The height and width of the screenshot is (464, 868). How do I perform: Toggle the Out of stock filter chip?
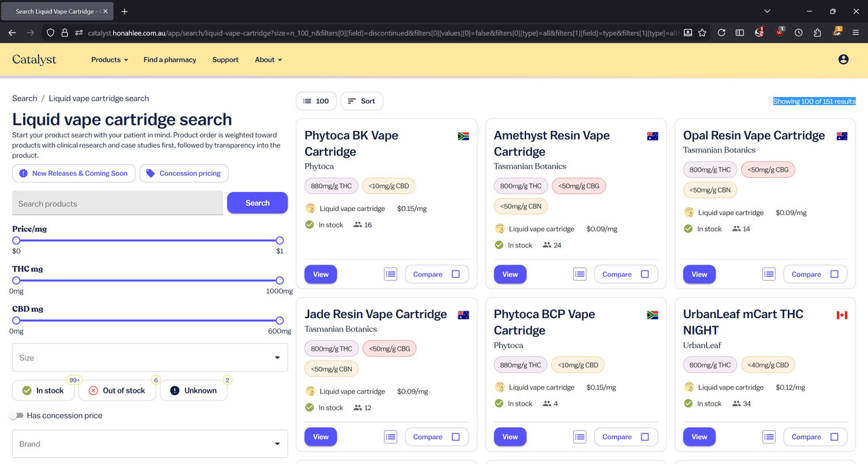pos(117,391)
